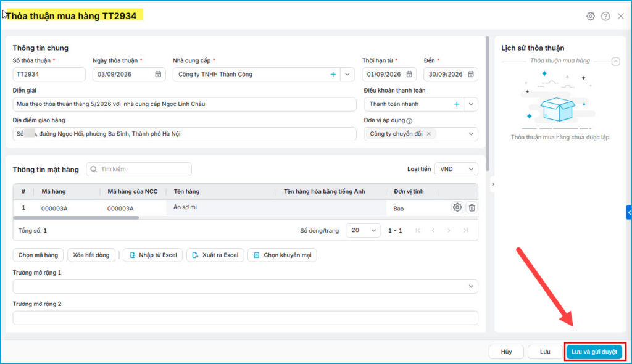This screenshot has width=632, height=364.
Task: Open the calendar for the Đến date
Action: coord(471,74)
